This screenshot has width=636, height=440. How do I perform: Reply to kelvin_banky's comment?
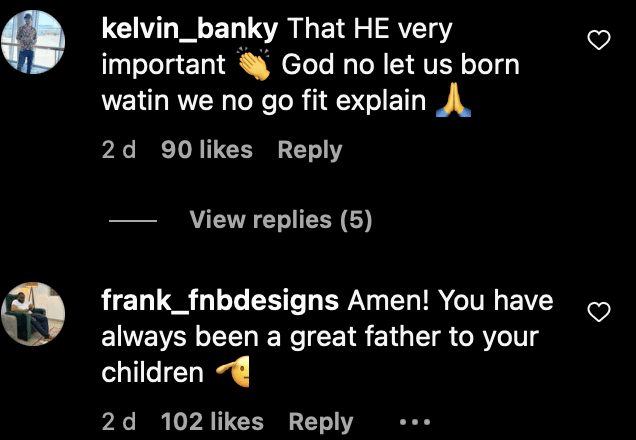(x=309, y=150)
